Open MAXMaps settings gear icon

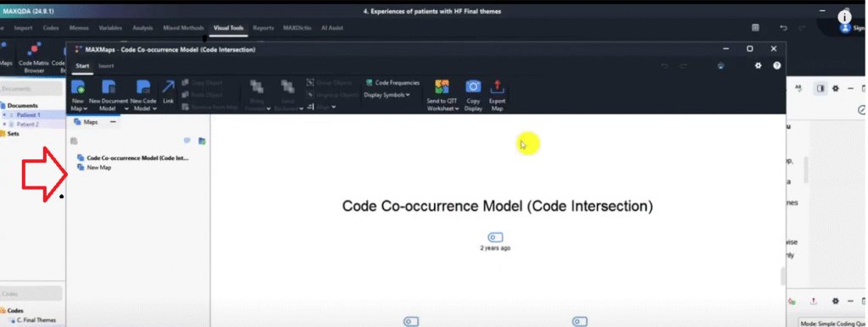pos(759,65)
